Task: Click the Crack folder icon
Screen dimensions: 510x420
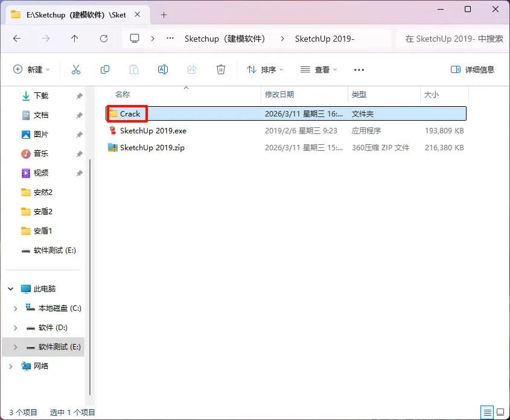Action: click(x=113, y=113)
